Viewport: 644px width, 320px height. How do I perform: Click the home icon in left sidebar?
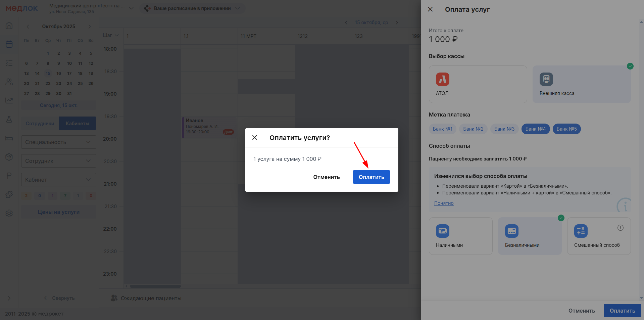click(9, 26)
